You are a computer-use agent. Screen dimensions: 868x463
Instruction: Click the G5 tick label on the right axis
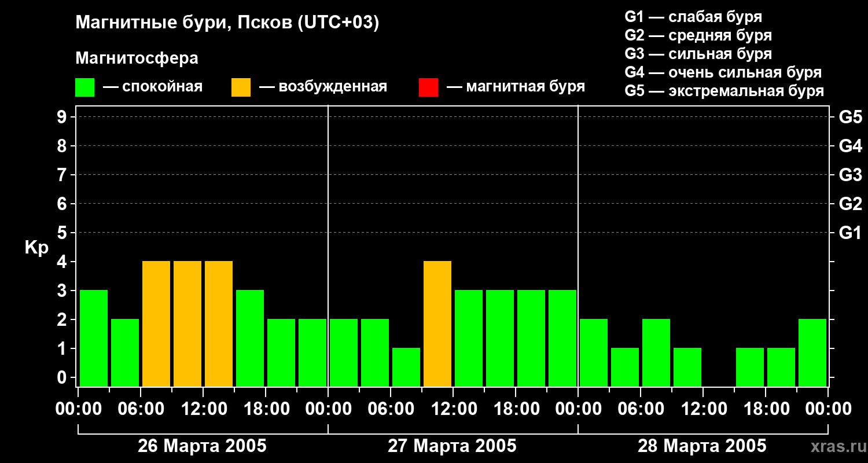point(850,117)
